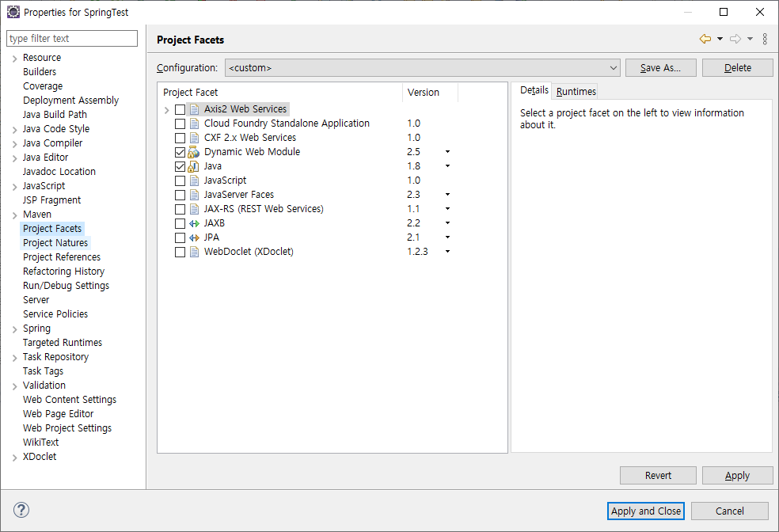Enable the JavaScript facet checkbox

(x=180, y=180)
